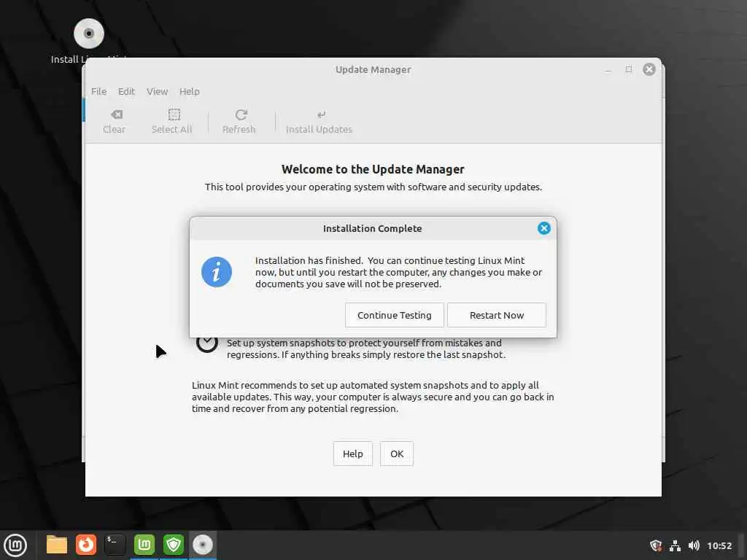This screenshot has width=747, height=560.
Task: Click the Clear toolbar button
Action: [115, 122]
